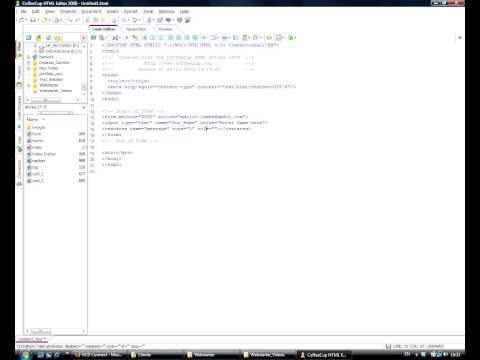Viewport: 480px width, 360px height.
Task: Open the file type filter dropdown
Action: point(84,107)
